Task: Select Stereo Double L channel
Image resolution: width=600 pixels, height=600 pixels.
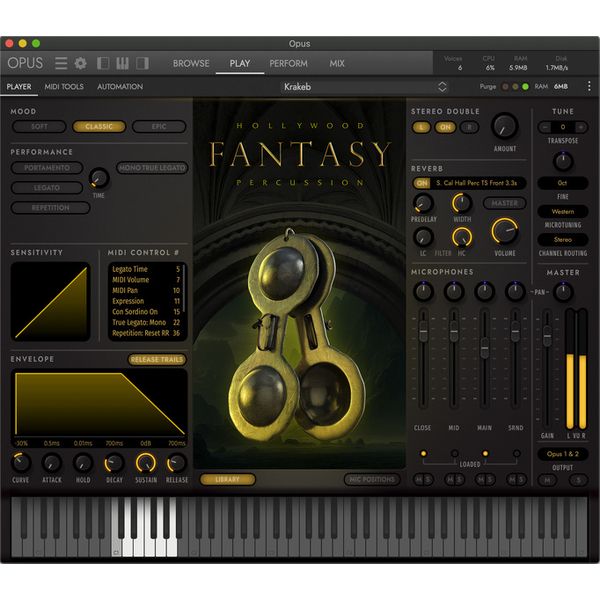Action: (x=421, y=127)
